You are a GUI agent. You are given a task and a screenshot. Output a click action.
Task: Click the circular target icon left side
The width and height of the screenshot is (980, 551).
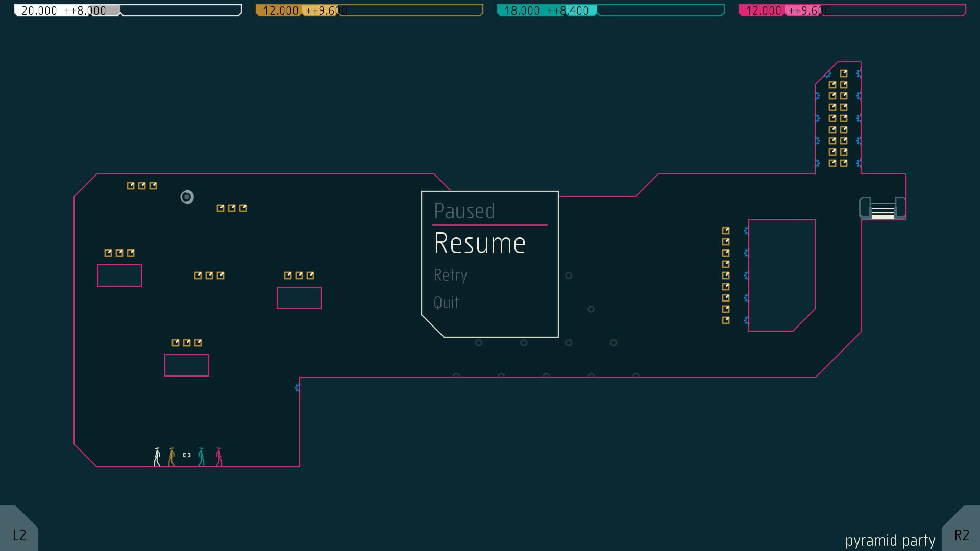pyautogui.click(x=187, y=196)
